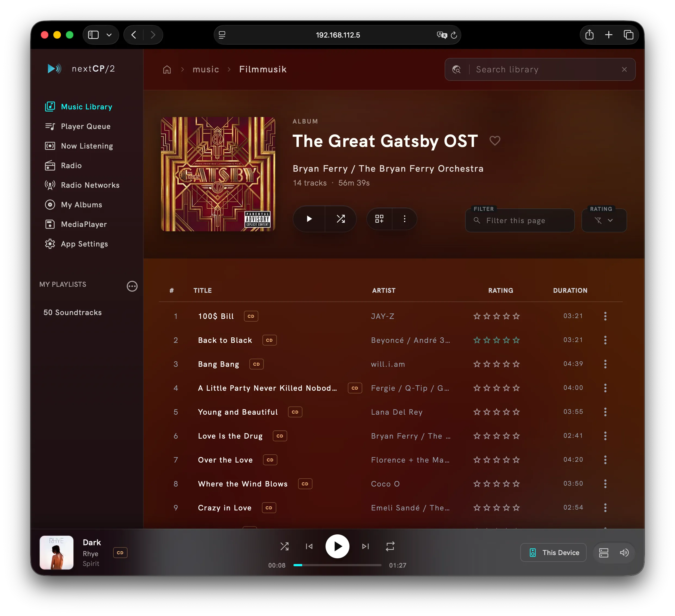This screenshot has width=675, height=616.
Task: Open options for Young and Beautiful
Action: 605,412
